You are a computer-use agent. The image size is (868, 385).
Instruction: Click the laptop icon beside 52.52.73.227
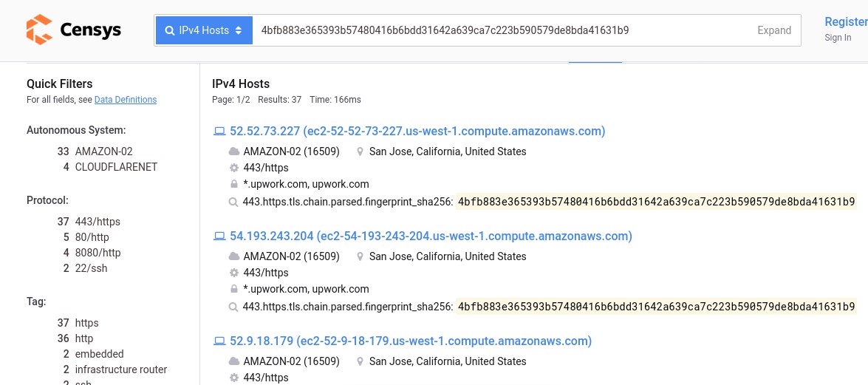[x=219, y=132]
